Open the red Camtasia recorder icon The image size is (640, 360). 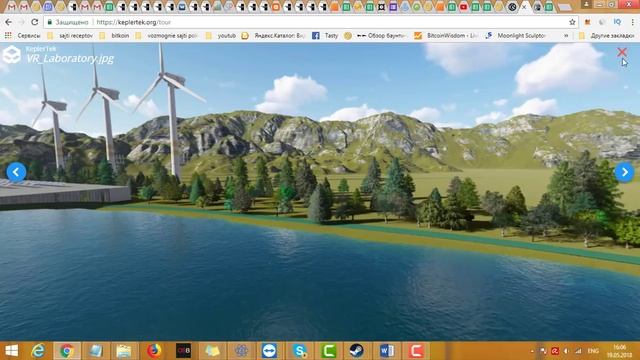416,351
